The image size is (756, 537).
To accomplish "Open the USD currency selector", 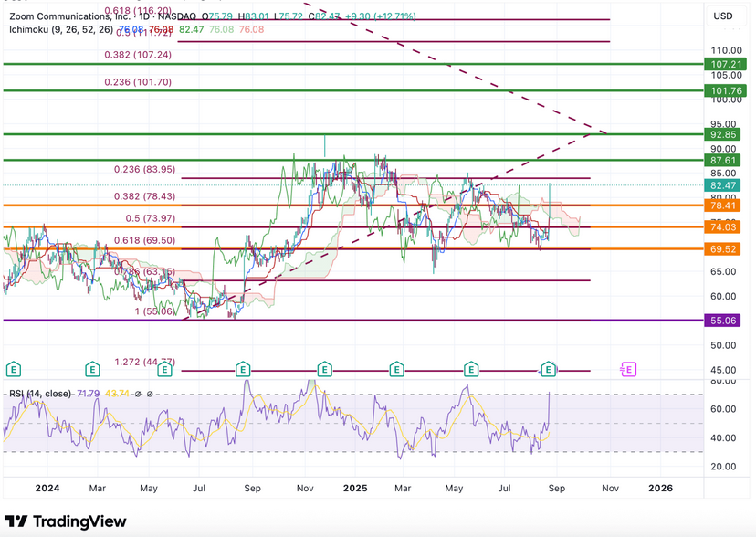I will (x=722, y=16).
